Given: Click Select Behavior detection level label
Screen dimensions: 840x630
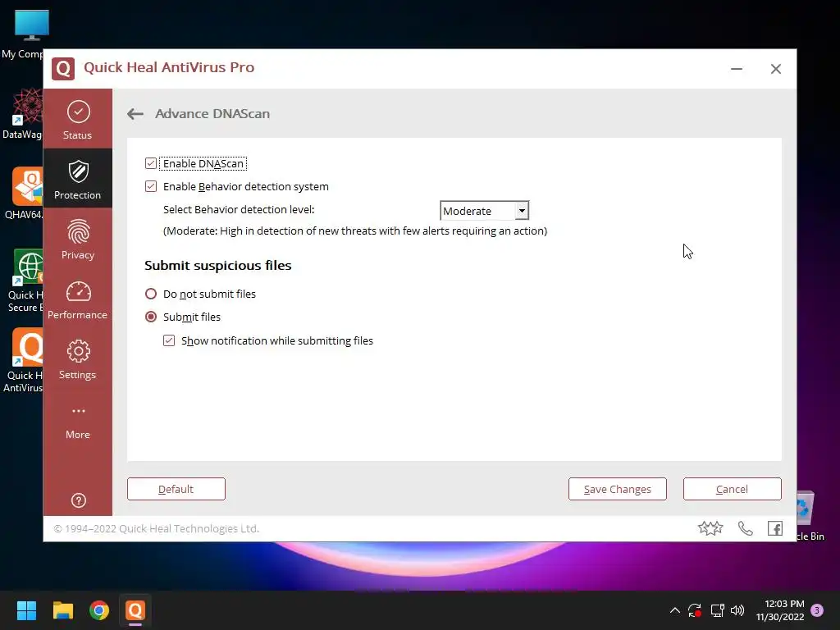Looking at the screenshot, I should tap(239, 209).
